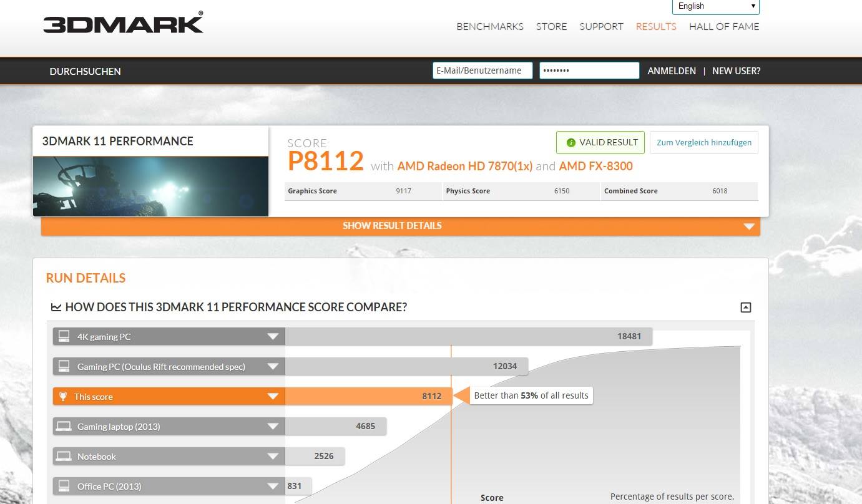Click the P8112 score text
Viewport: 862px width, 504px height.
point(325,161)
